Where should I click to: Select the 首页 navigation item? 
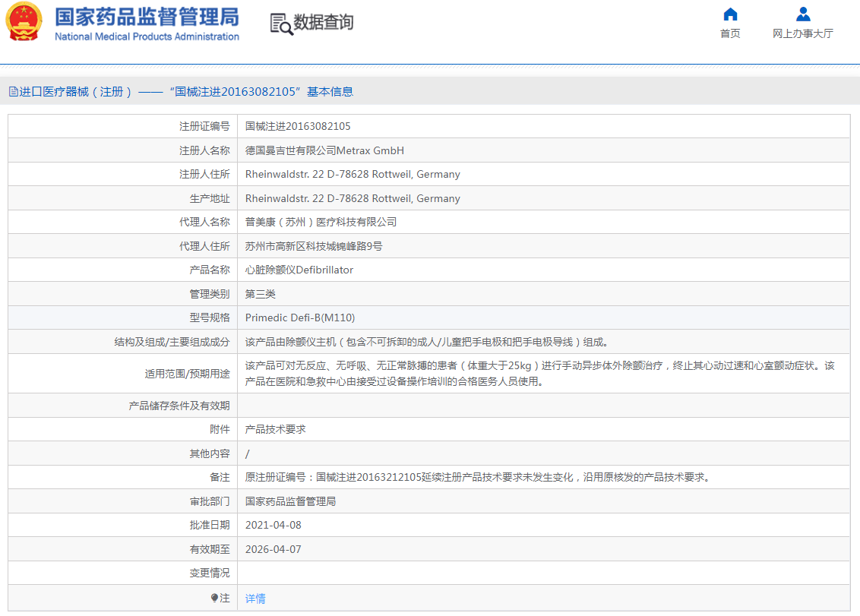729,33
